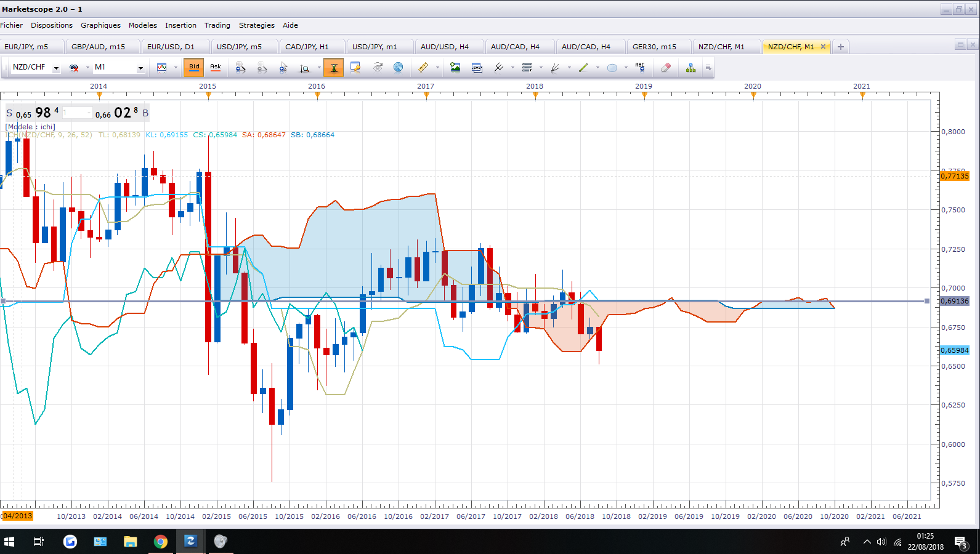Viewport: 980px width, 554px height.
Task: Choose the trend line drawing tool
Action: [x=583, y=67]
